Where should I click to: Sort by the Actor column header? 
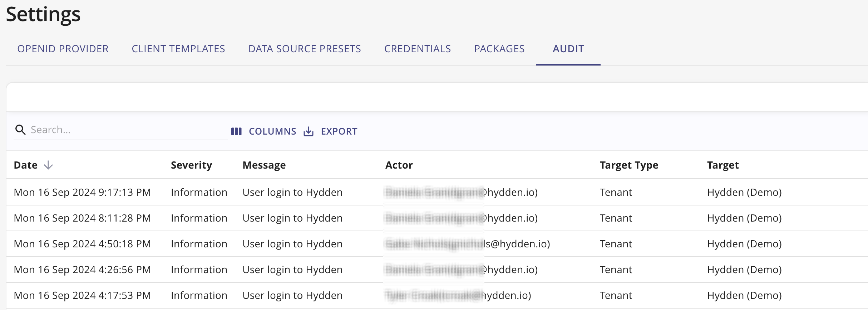(399, 165)
